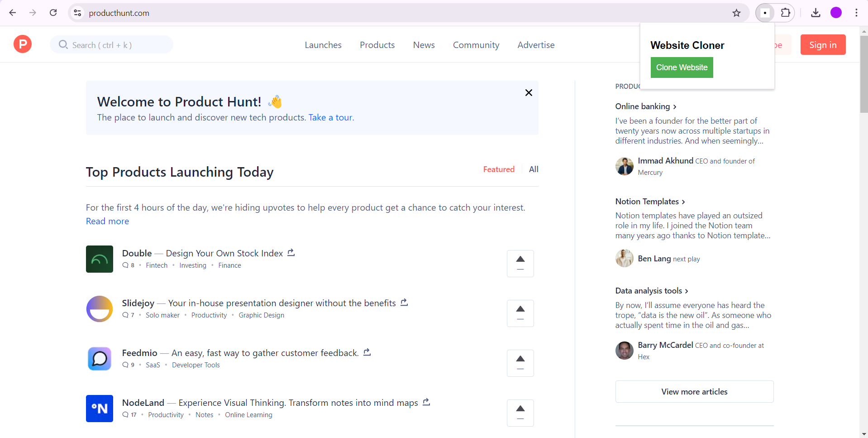Image resolution: width=868 pixels, height=438 pixels.
Task: Open the Chrome three-dot menu
Action: tap(856, 13)
